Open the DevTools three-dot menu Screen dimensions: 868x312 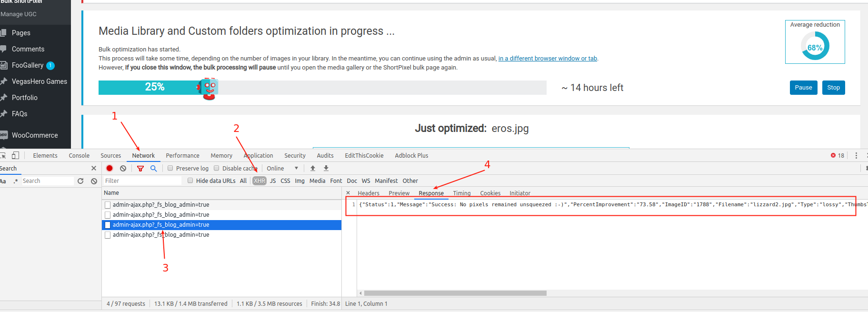tap(856, 155)
